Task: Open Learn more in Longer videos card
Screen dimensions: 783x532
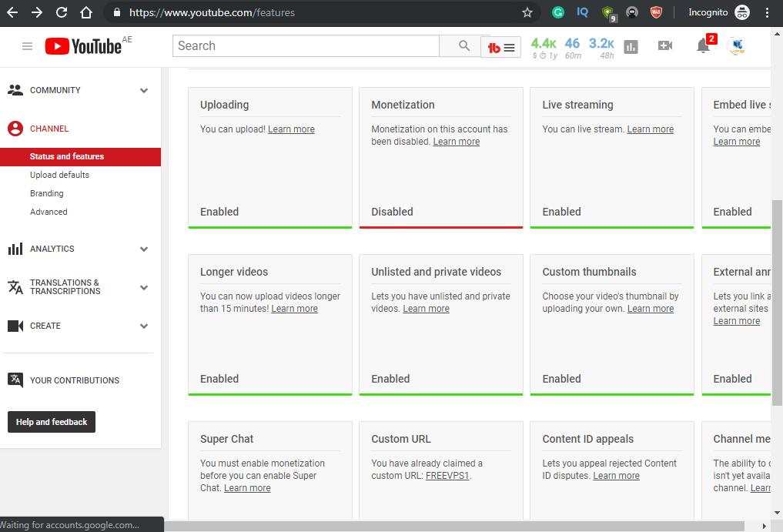Action: 294,309
